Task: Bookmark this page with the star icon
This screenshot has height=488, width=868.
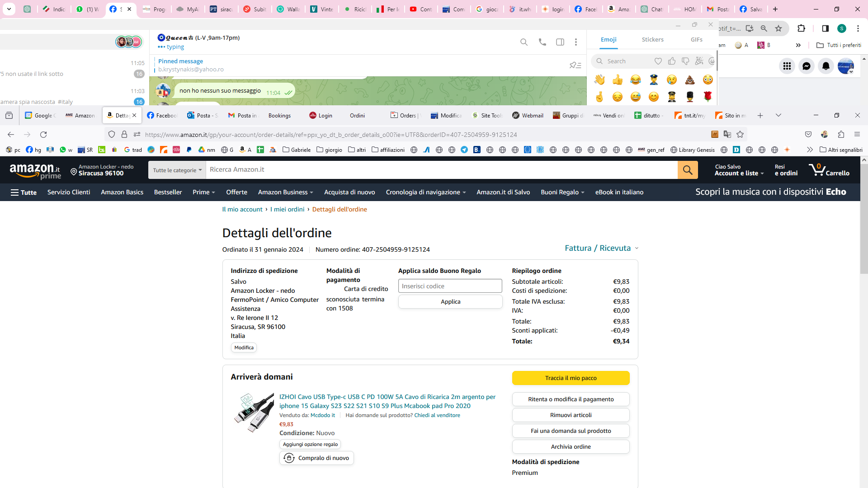Action: 740,134
